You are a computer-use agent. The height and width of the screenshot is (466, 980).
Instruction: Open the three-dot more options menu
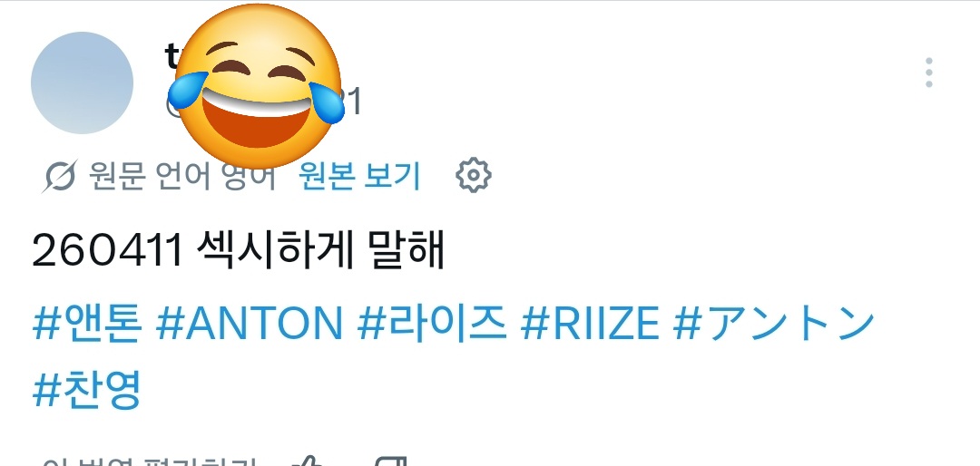click(929, 73)
